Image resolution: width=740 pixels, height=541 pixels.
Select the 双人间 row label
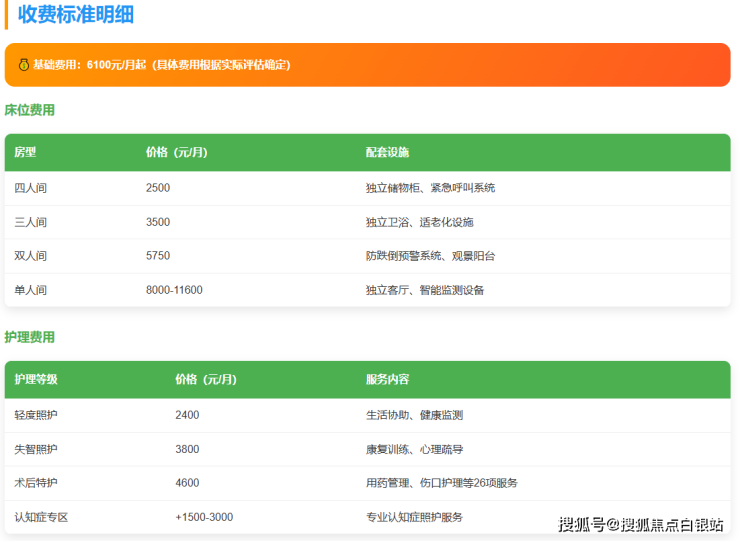(x=30, y=256)
